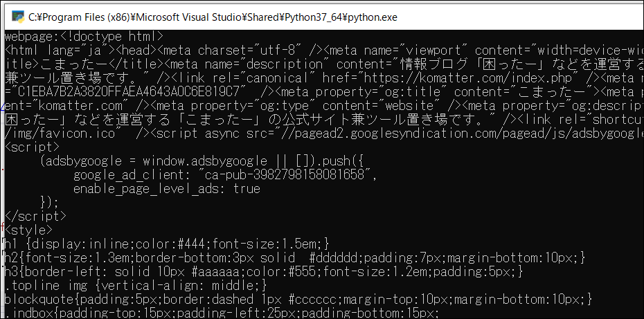Click the .topline img CSS rule
Screen dimensions: 644x319
click(137, 286)
